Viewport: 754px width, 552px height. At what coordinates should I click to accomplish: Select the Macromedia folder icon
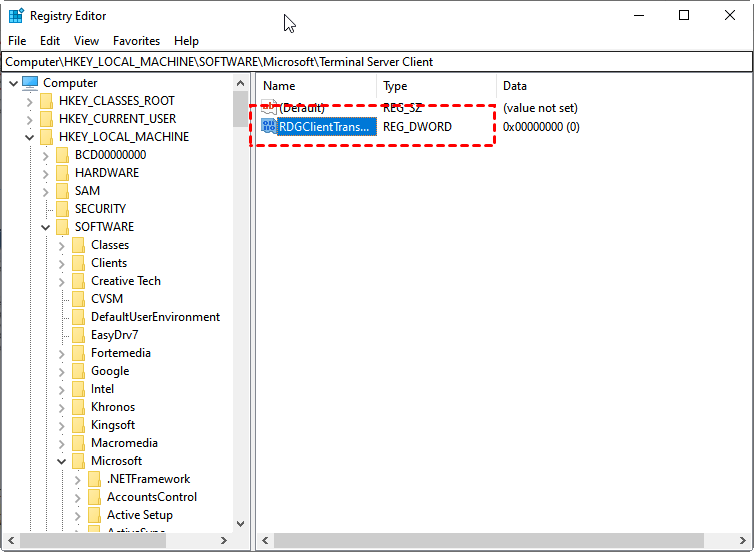click(78, 443)
